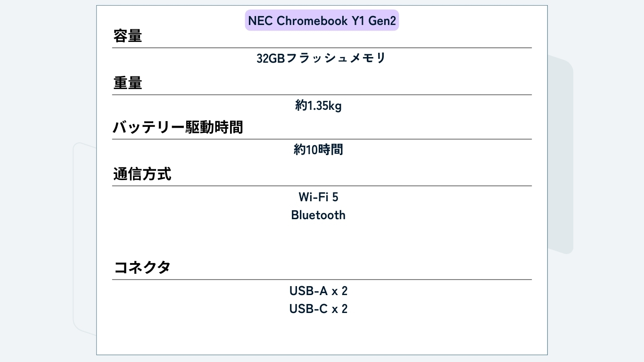Click the 約1.35kg weight value
The height and width of the screenshot is (362, 644).
coord(319,106)
